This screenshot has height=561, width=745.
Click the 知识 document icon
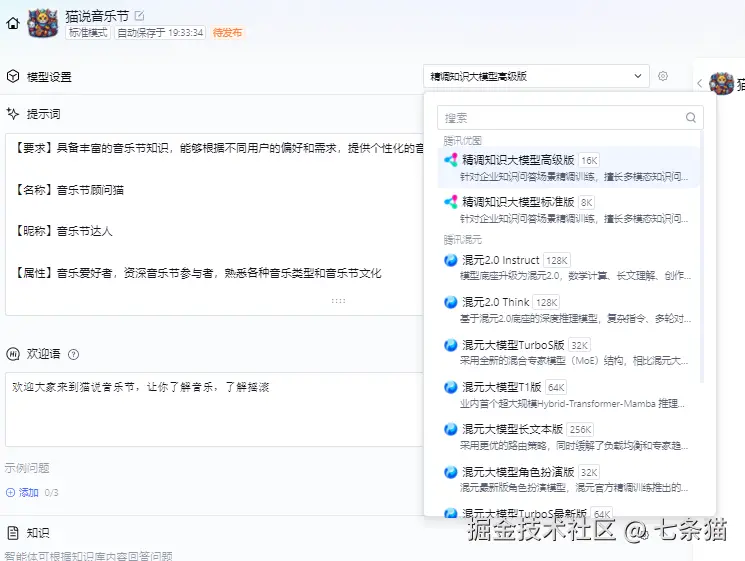coord(13,532)
